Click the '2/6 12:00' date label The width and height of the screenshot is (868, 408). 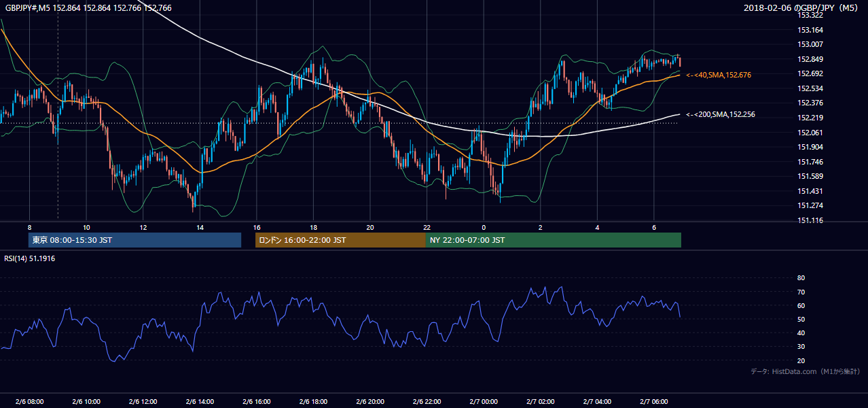[x=143, y=401]
